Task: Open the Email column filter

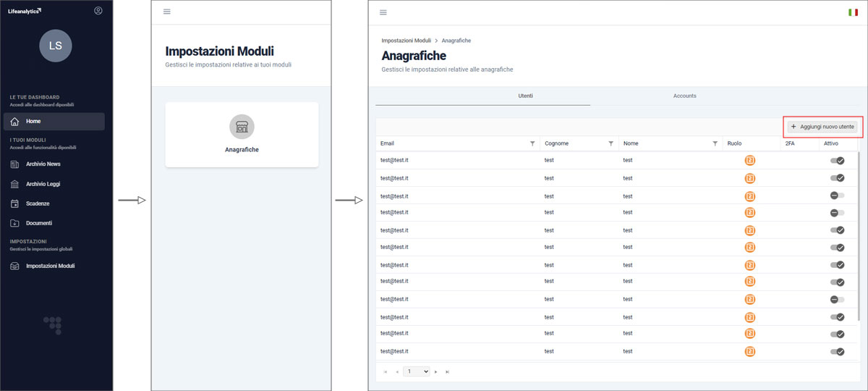Action: coord(532,143)
